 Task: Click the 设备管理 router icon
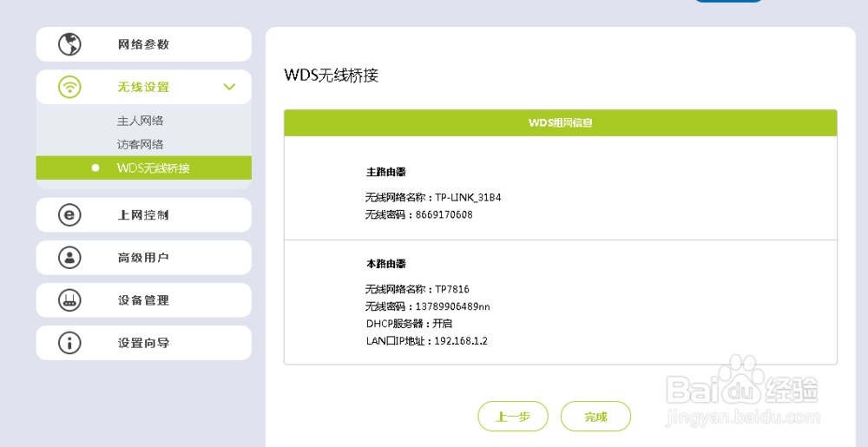tap(69, 299)
